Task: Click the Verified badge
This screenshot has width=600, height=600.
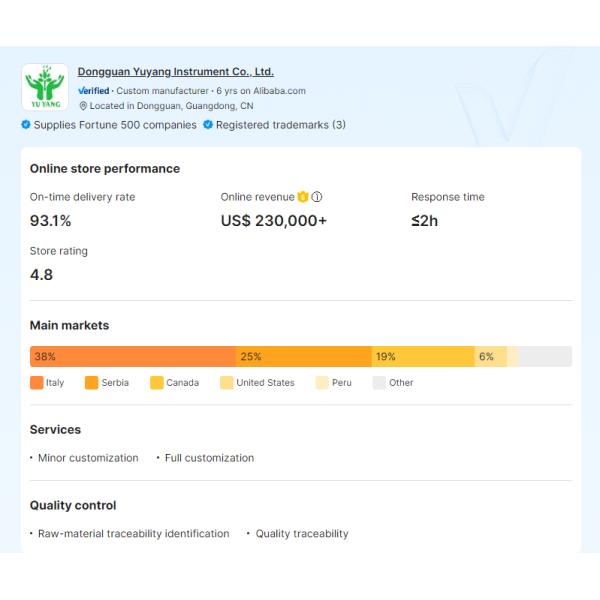Action: pyautogui.click(x=94, y=91)
